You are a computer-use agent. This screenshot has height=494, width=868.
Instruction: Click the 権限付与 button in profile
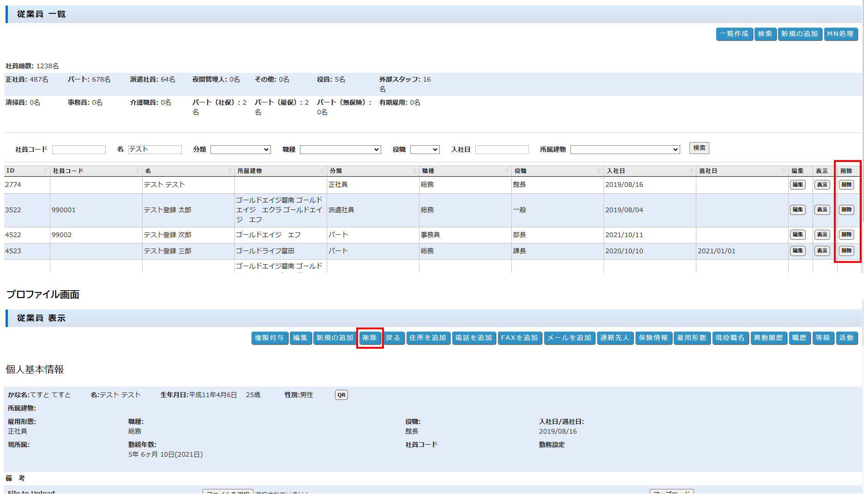269,338
